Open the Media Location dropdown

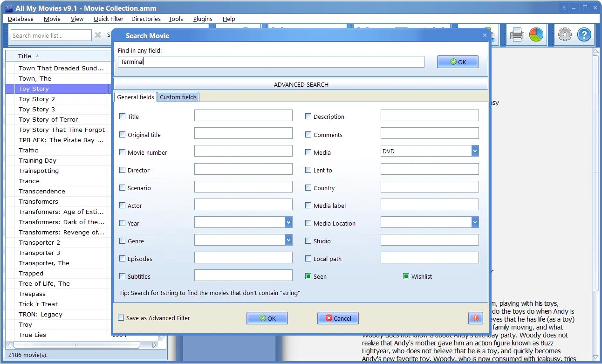475,222
